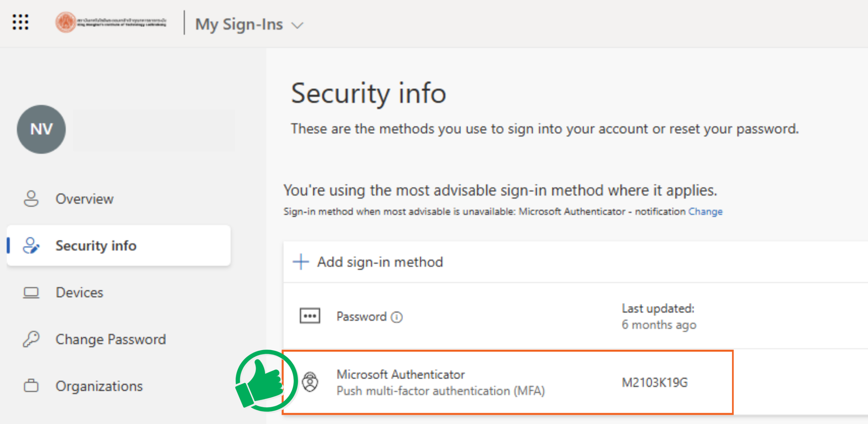Open the Organizations section
The height and width of the screenshot is (424, 868).
tap(99, 386)
